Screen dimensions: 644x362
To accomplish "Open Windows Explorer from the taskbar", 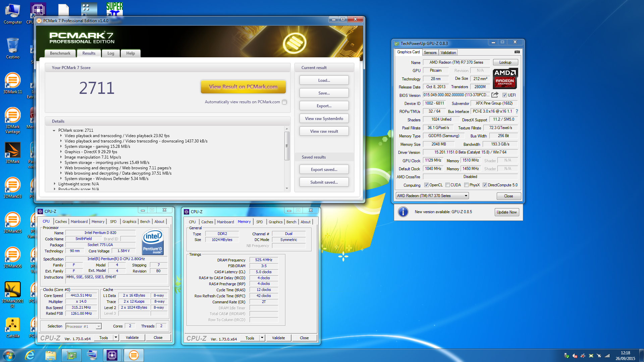I will click(x=51, y=355).
